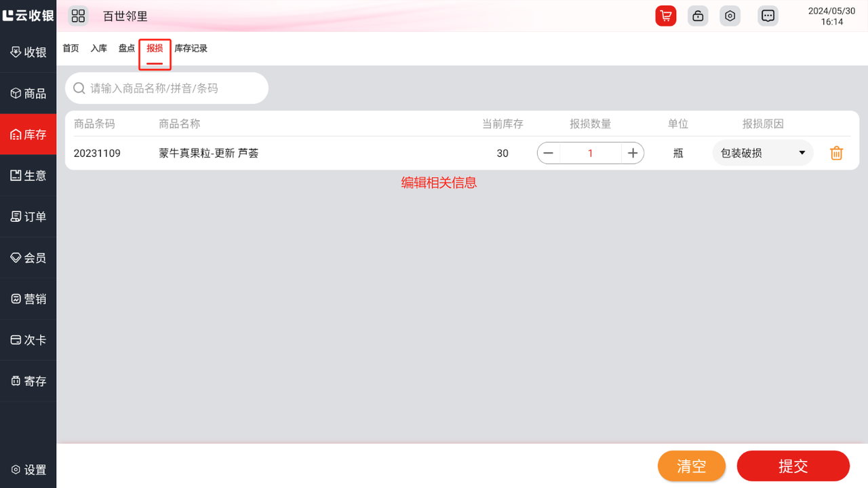Click the lock screen icon
Image resolution: width=868 pixels, height=488 pixels.
(698, 16)
